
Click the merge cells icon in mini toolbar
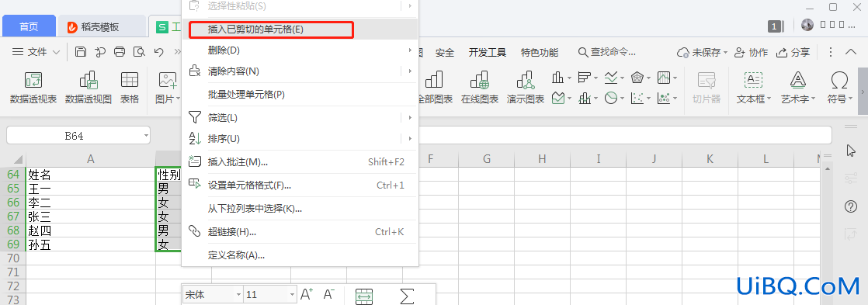point(363,296)
